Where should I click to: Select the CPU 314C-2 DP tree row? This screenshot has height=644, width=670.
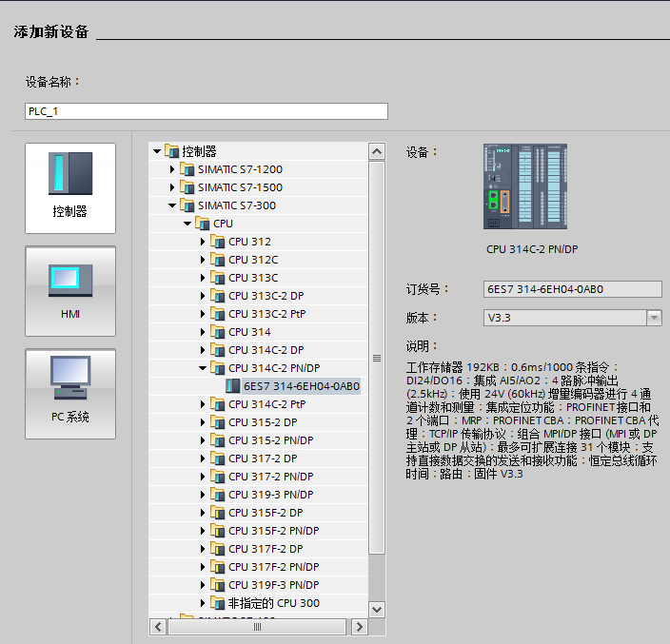coord(258,350)
